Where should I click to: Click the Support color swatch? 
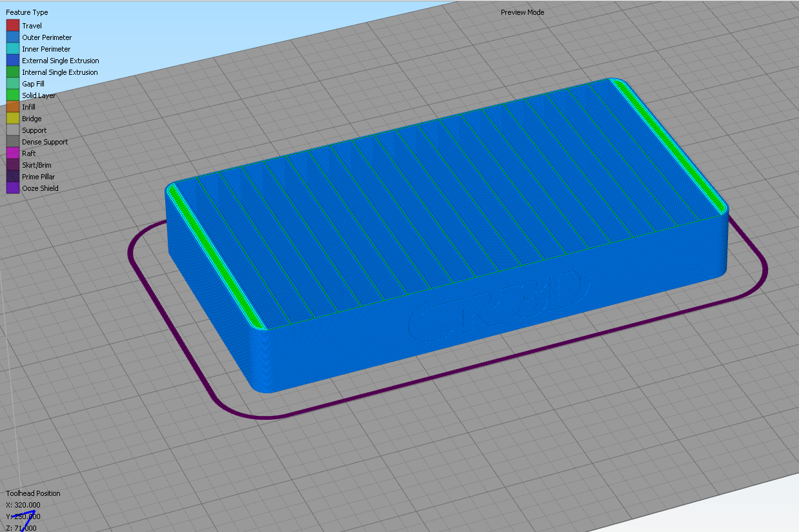pyautogui.click(x=13, y=130)
